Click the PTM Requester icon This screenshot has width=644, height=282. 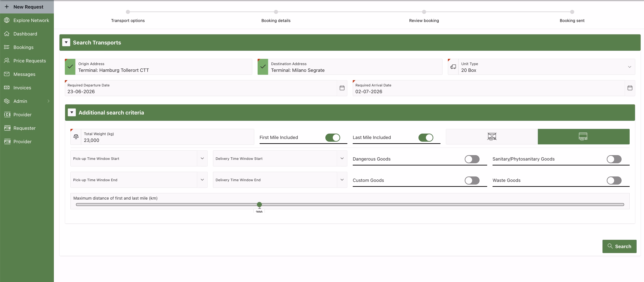pos(7,128)
